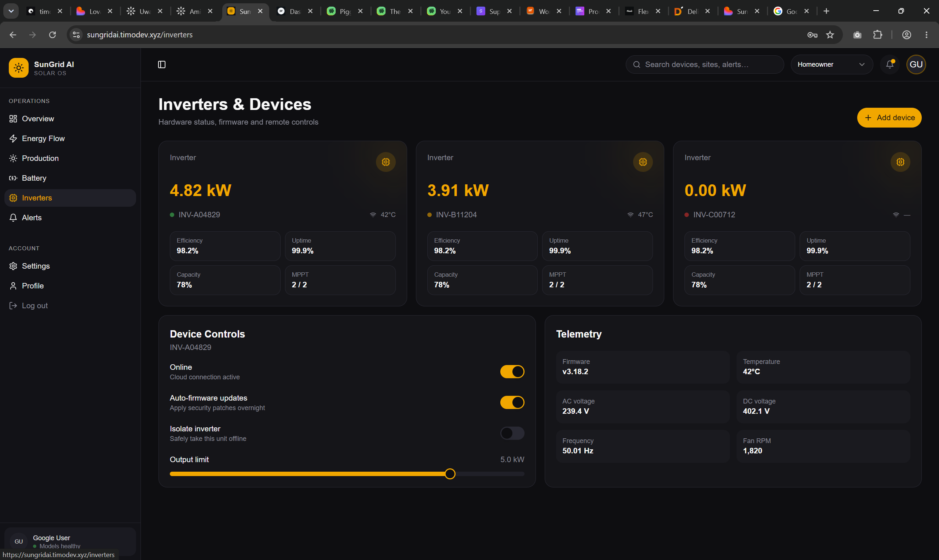Open Settings from Account section
Image resolution: width=939 pixels, height=560 pixels.
pos(70,266)
